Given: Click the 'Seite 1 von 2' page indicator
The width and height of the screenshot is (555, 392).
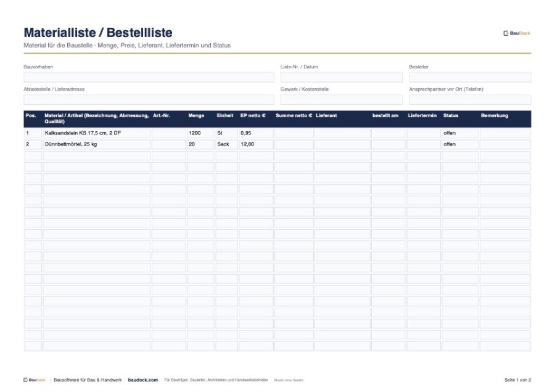Looking at the screenshot, I should tap(517, 380).
